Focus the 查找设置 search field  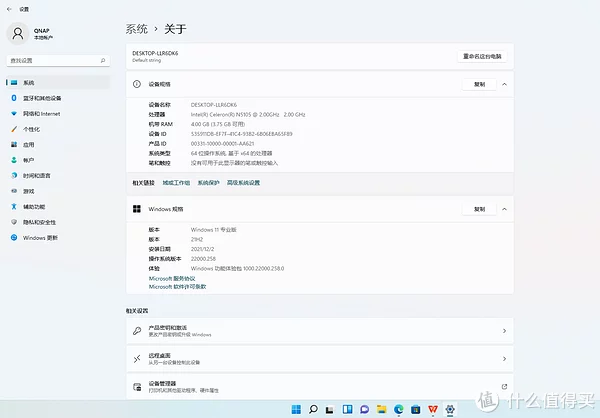click(58, 60)
